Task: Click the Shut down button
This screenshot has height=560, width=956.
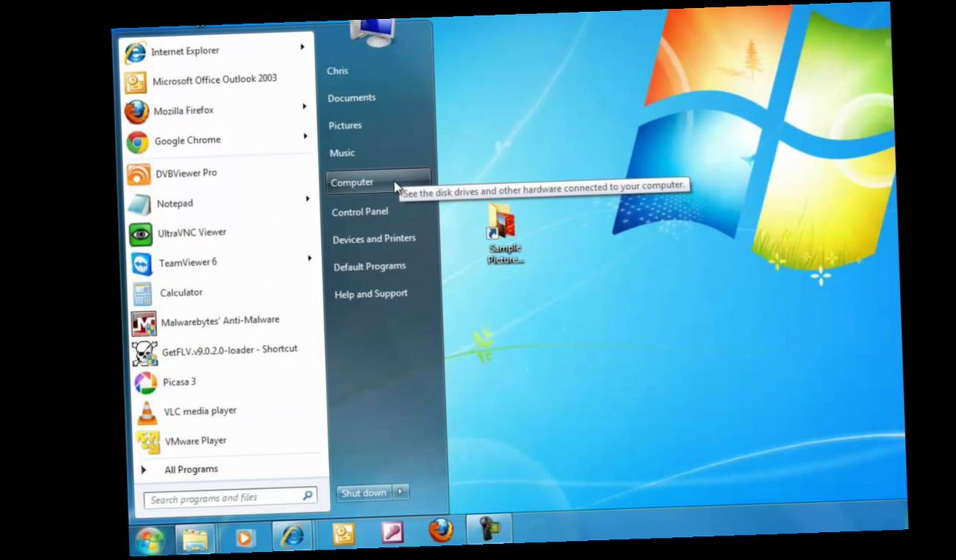Action: [363, 492]
